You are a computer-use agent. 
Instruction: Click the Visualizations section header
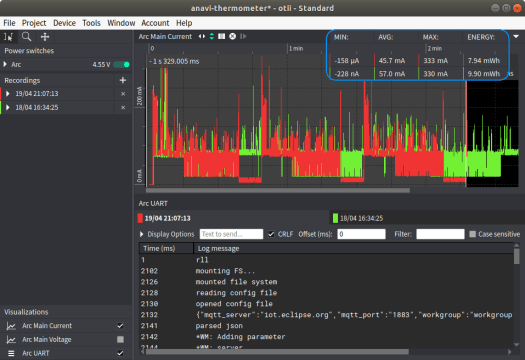click(x=26, y=312)
